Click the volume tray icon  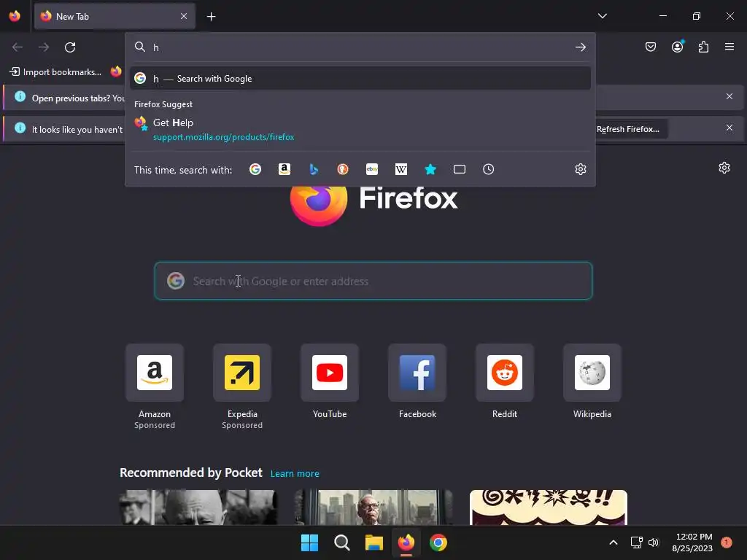tap(653, 542)
